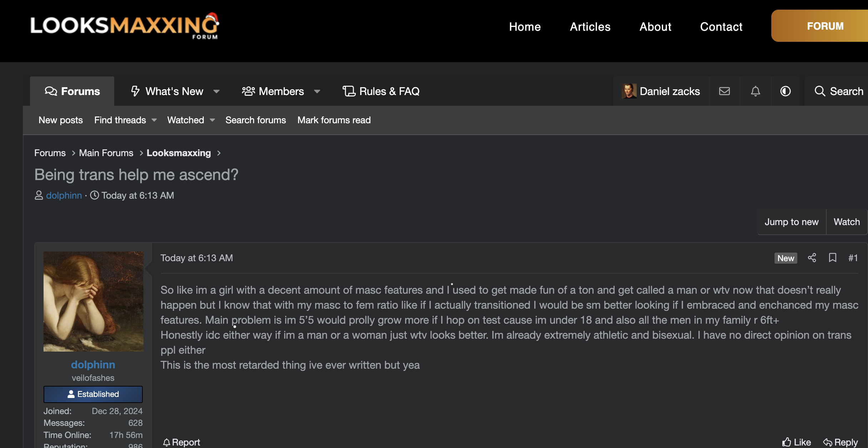Bookmark post #1
Image resolution: width=868 pixels, height=448 pixels.
(x=833, y=258)
